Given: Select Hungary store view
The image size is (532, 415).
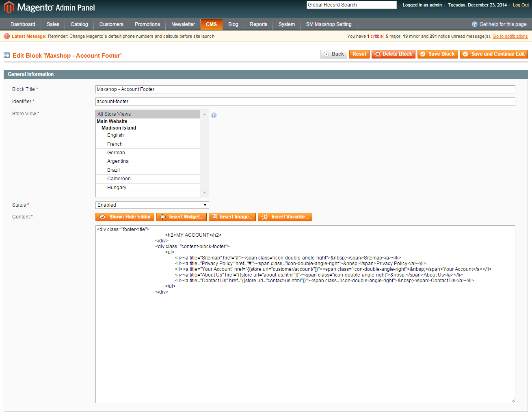Looking at the screenshot, I should (148, 188).
